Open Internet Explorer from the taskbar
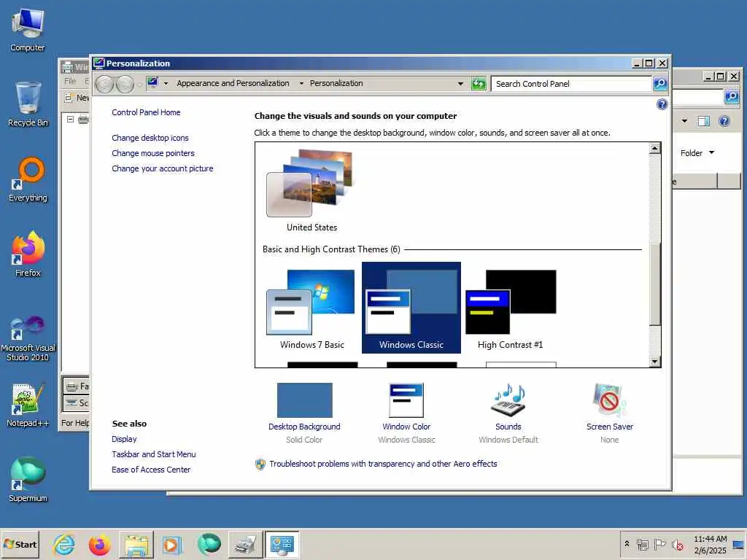Viewport: 747px width, 560px height. (x=63, y=544)
